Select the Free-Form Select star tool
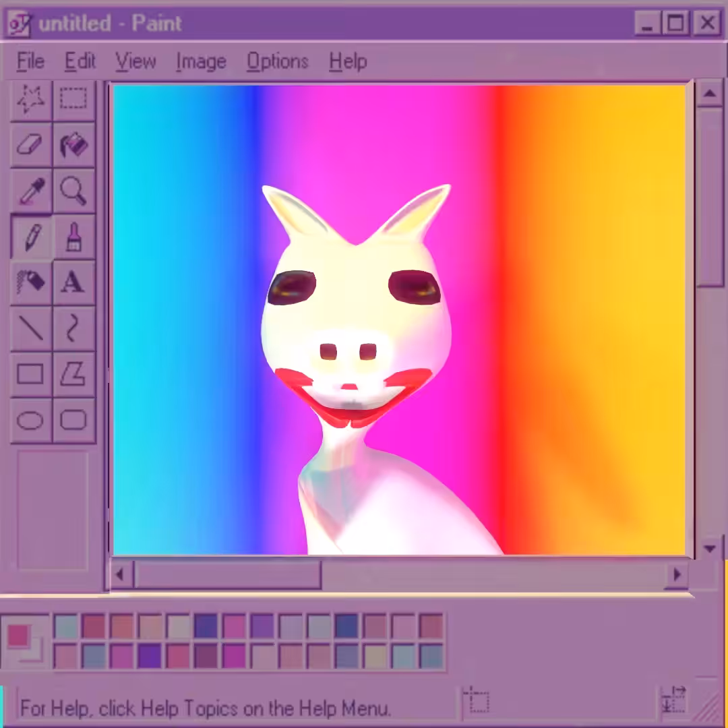 click(x=31, y=99)
